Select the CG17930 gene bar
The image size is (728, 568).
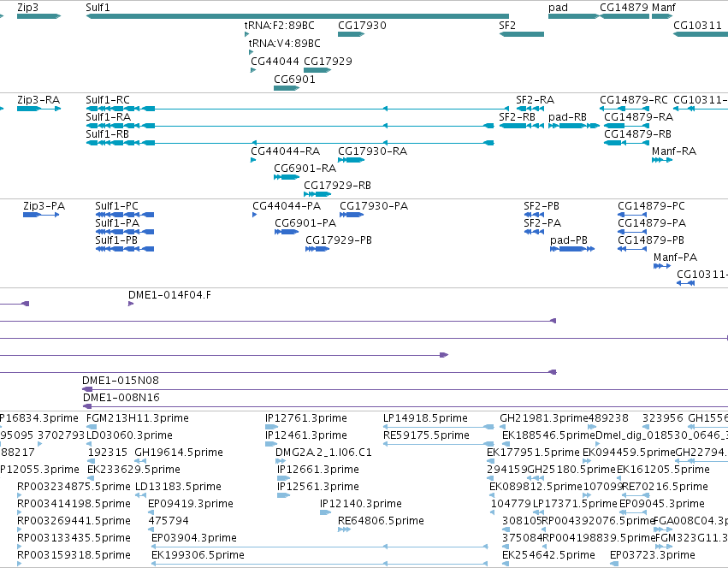[351, 34]
